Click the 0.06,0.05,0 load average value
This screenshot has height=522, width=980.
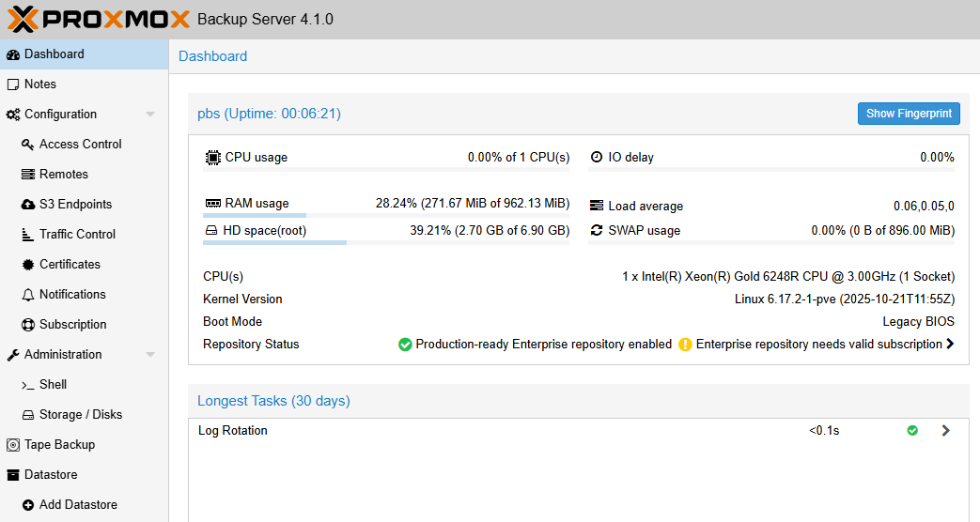tap(924, 206)
